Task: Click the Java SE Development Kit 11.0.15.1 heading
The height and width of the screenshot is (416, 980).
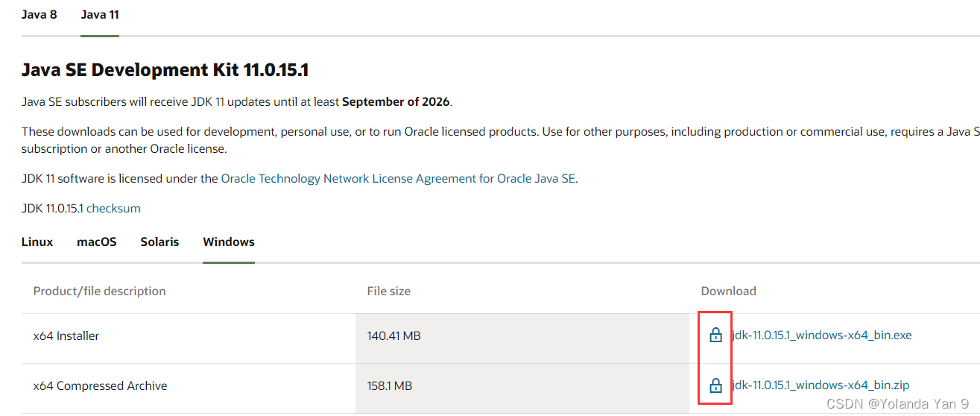Action: 165,71
